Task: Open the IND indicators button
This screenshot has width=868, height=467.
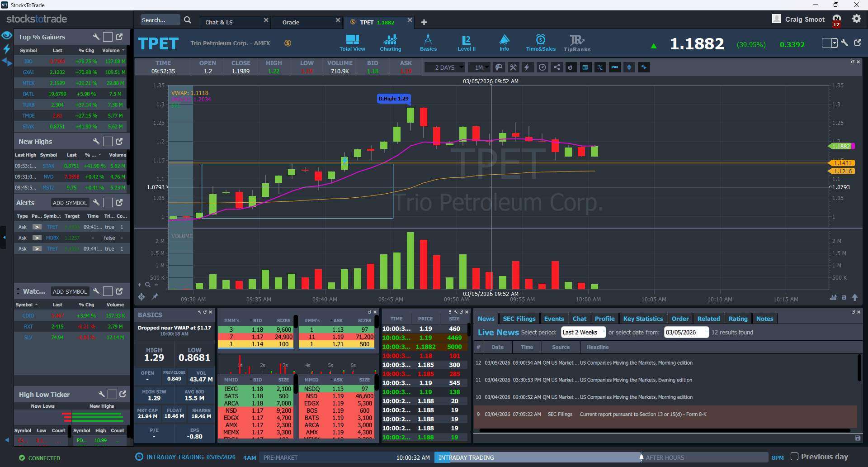Action: click(x=615, y=67)
